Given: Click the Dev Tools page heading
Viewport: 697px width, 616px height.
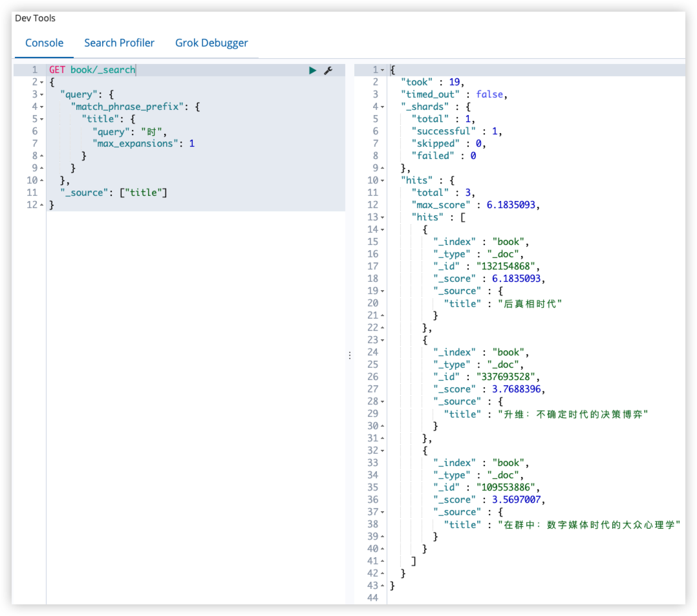Looking at the screenshot, I should 35,18.
